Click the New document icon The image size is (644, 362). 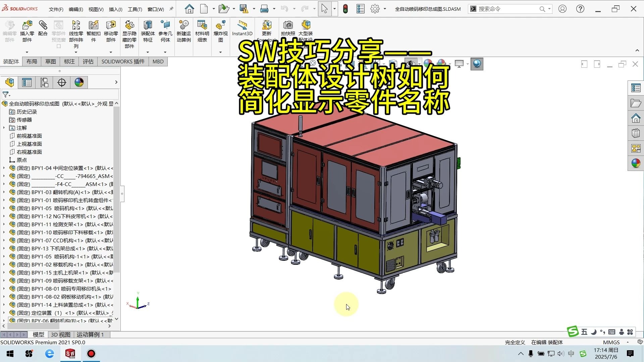204,9
